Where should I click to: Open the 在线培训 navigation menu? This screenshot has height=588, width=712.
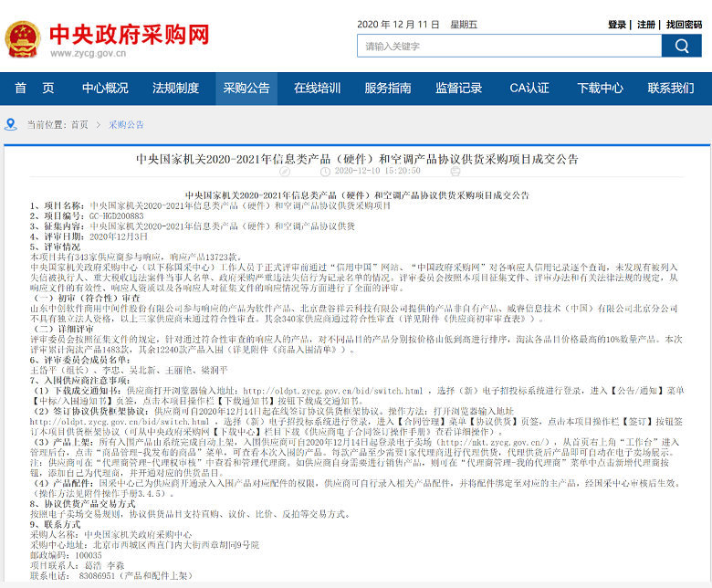[x=317, y=89]
